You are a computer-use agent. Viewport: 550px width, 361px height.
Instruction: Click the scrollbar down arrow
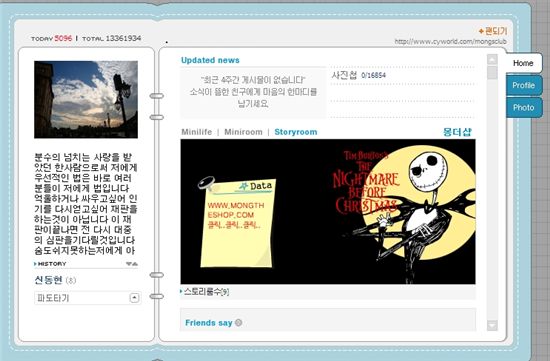[x=492, y=325]
